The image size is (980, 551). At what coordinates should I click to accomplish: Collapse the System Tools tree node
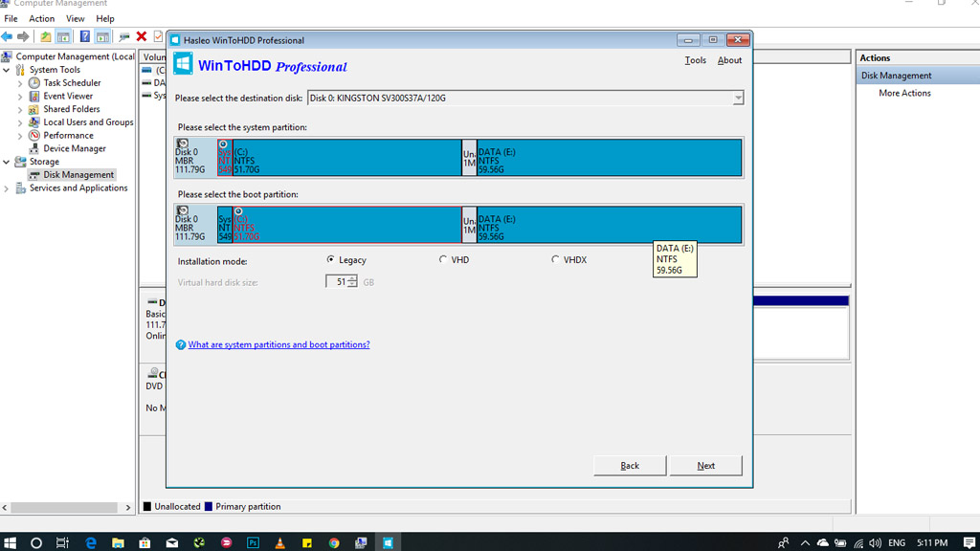tap(7, 70)
